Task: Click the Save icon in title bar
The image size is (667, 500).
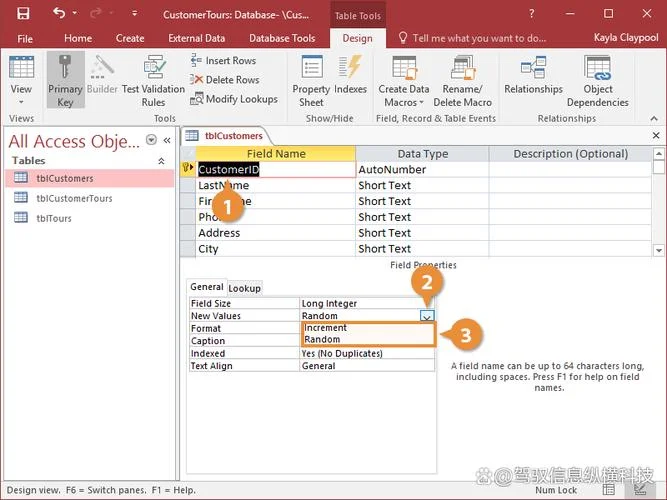Action: pyautogui.click(x=23, y=13)
